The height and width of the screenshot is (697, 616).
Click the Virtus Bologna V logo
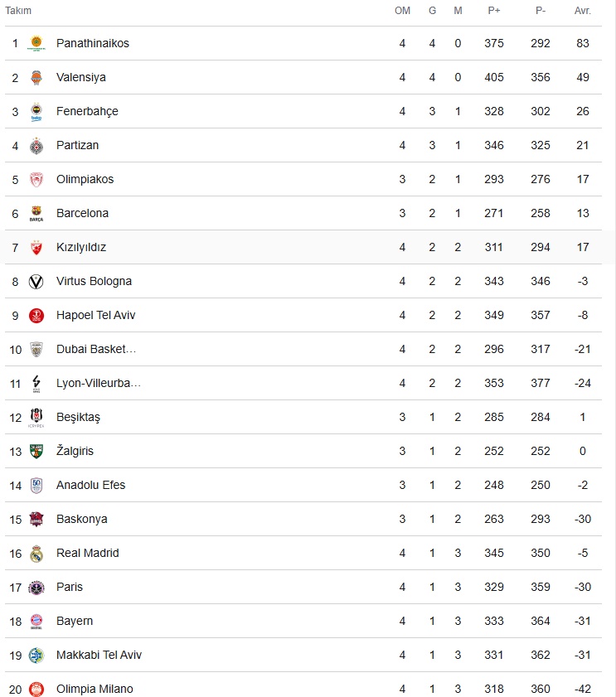[36, 282]
